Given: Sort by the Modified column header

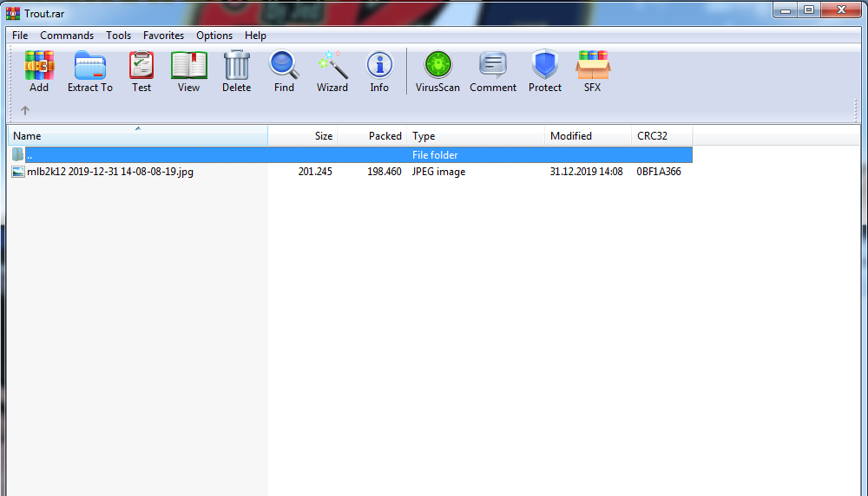Looking at the screenshot, I should click(588, 136).
